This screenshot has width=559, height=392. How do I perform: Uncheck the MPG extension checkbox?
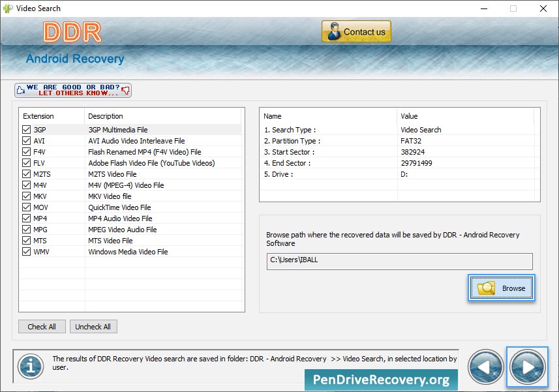pyautogui.click(x=26, y=229)
